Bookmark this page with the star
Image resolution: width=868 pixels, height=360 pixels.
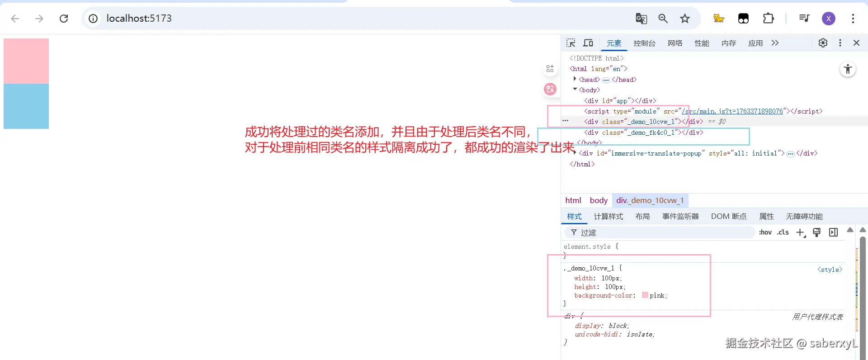pos(685,19)
